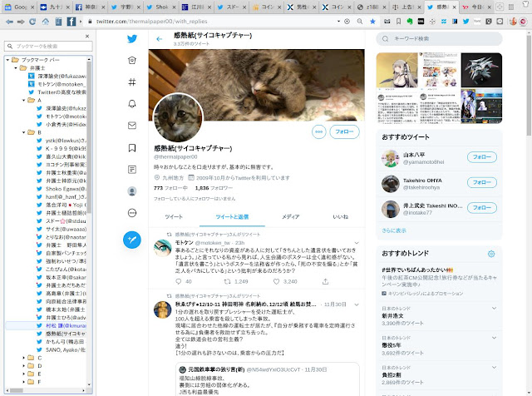Screen dimensions: 532x396
Task: Expand bookmark folder E
Action: coord(24,374)
